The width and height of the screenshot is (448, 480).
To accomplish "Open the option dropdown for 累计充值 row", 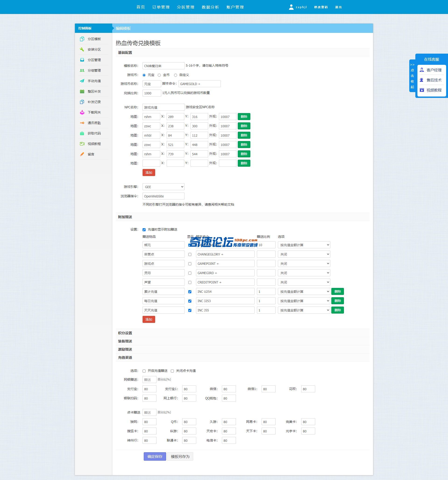I will 304,291.
